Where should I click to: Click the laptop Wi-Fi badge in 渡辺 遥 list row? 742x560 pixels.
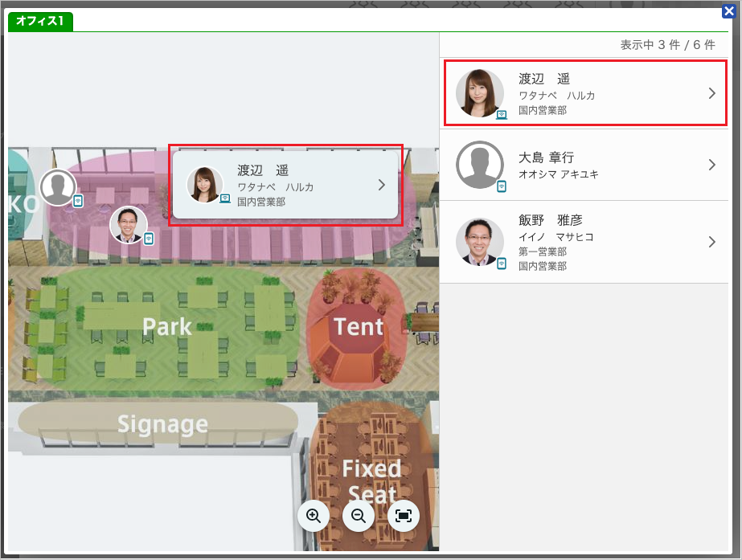(502, 115)
